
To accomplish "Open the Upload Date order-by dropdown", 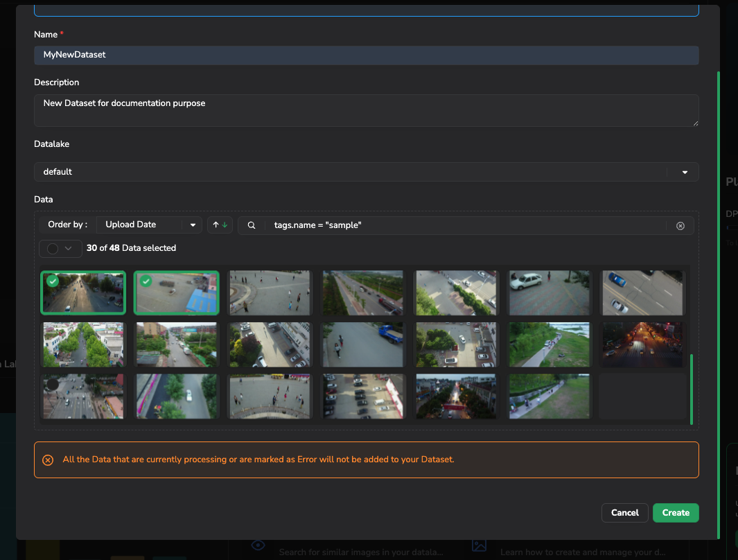I will tap(148, 225).
